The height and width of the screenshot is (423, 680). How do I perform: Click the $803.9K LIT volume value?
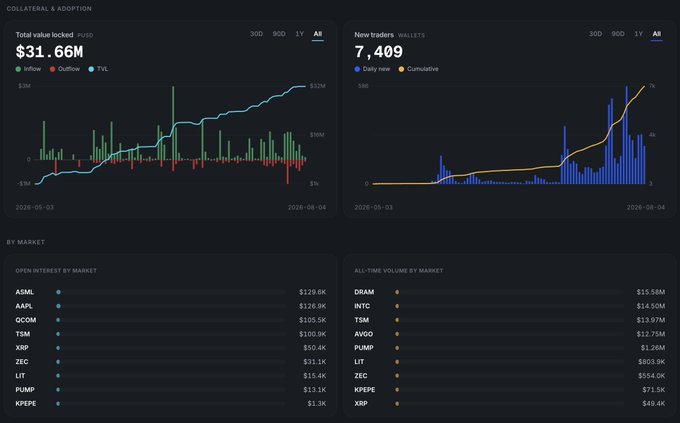click(x=651, y=361)
